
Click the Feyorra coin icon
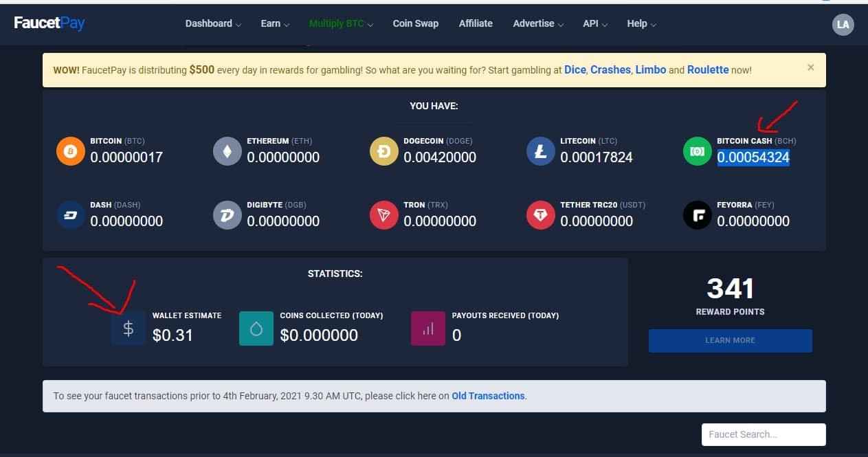click(x=697, y=216)
